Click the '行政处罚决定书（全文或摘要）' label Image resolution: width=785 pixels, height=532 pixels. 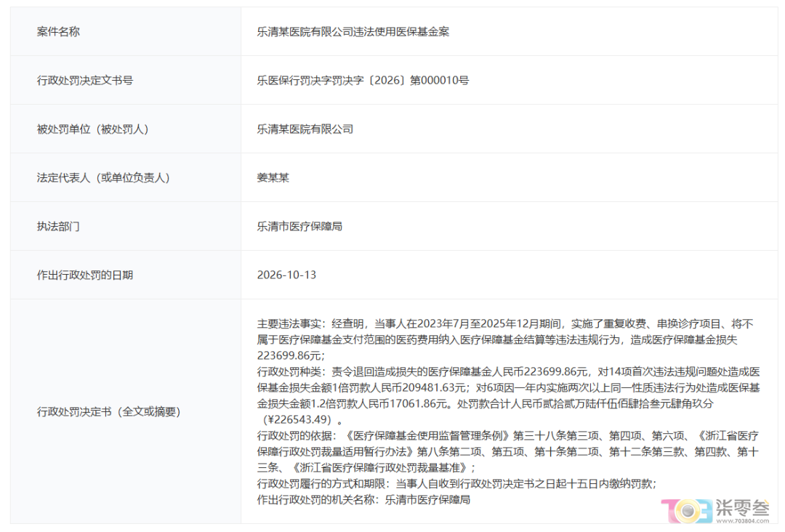[108, 411]
